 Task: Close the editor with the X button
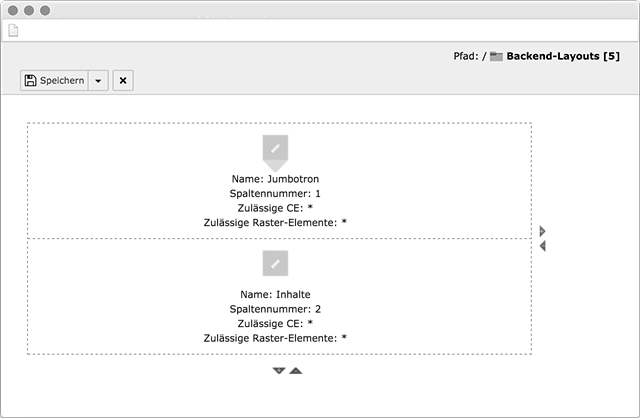point(123,80)
